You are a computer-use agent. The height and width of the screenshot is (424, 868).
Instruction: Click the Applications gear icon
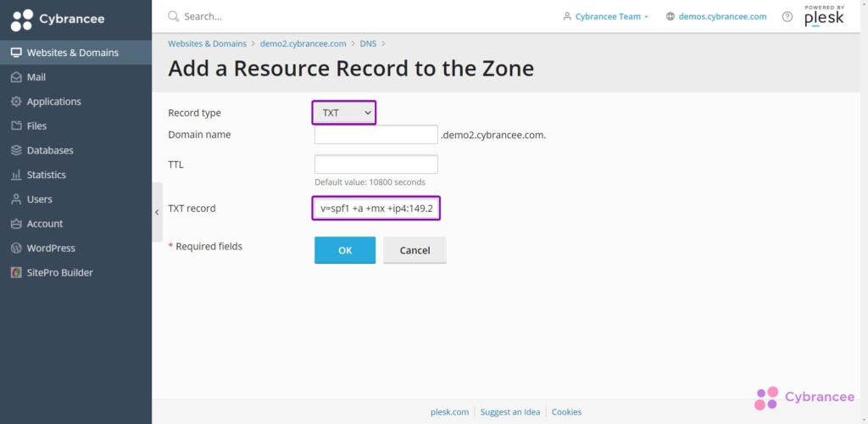click(x=16, y=101)
